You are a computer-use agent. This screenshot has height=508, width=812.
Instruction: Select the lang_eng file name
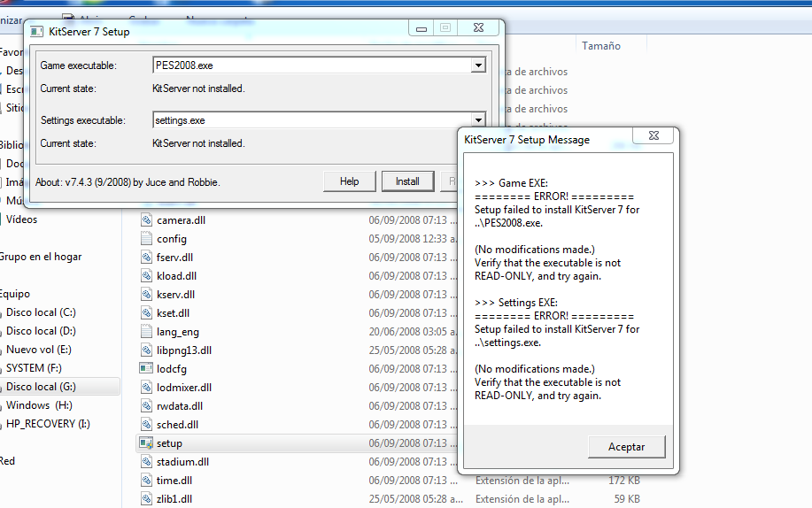click(x=178, y=332)
